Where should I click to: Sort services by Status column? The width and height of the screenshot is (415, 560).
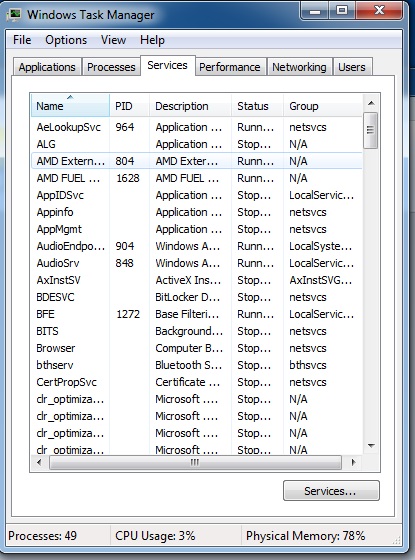click(257, 106)
